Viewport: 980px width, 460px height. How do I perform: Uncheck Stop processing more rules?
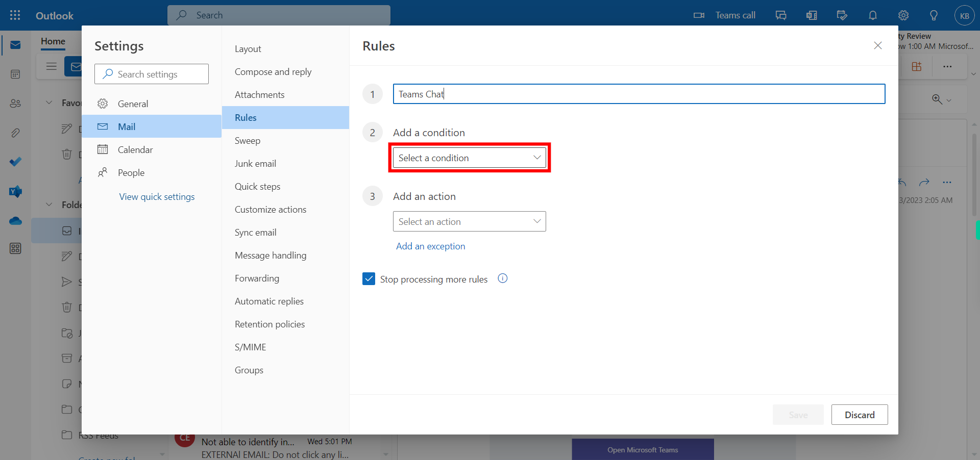click(369, 278)
